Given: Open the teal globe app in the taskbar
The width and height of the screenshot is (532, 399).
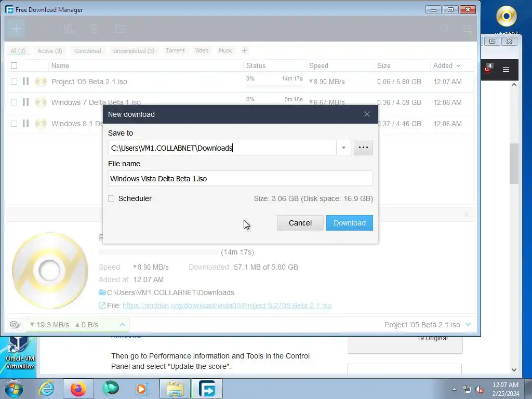Looking at the screenshot, I should tap(111, 389).
